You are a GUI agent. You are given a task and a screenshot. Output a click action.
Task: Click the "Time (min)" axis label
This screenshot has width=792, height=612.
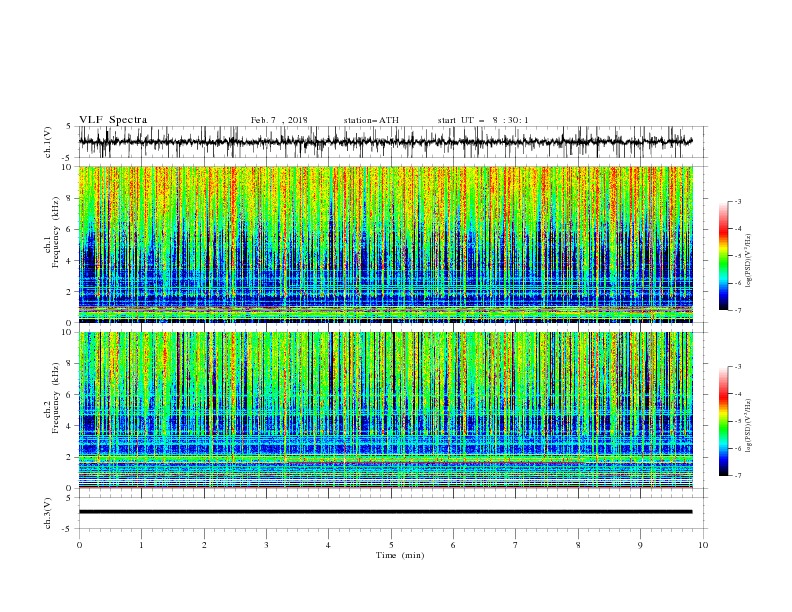[x=400, y=555]
